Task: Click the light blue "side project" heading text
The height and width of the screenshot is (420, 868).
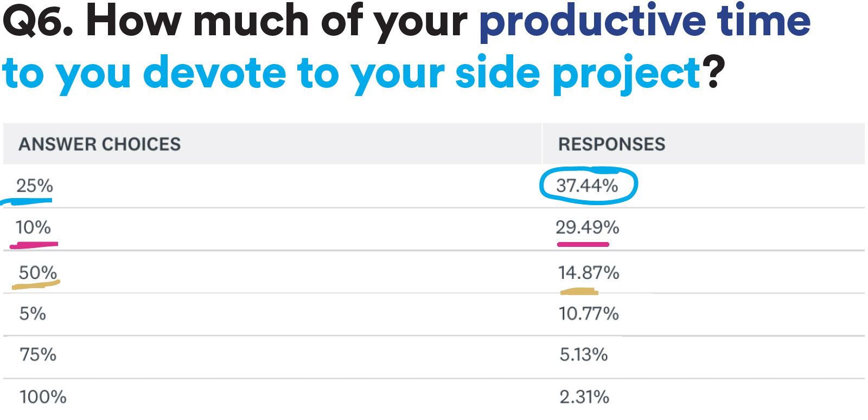Action: [578, 74]
